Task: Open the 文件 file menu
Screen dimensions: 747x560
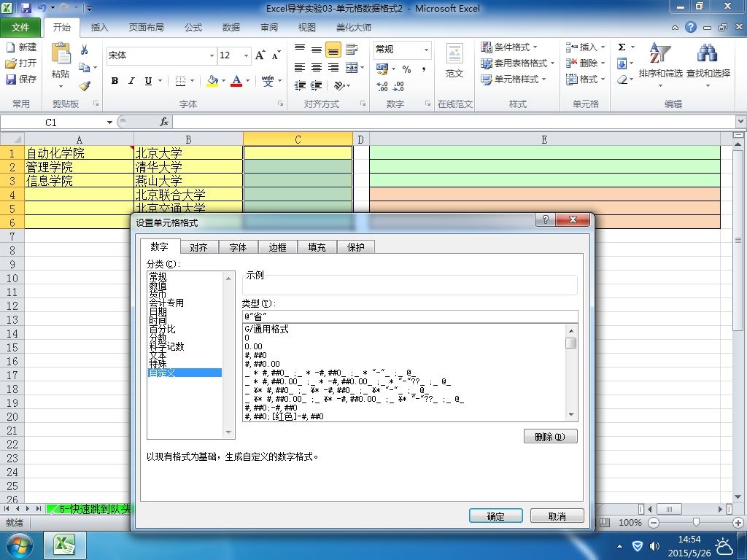Action: [x=20, y=28]
